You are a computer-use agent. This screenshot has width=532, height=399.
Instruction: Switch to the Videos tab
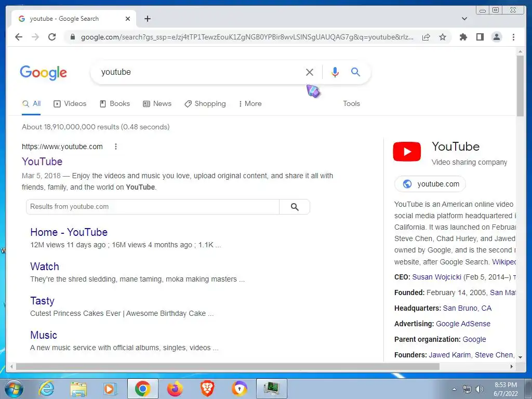click(x=70, y=104)
